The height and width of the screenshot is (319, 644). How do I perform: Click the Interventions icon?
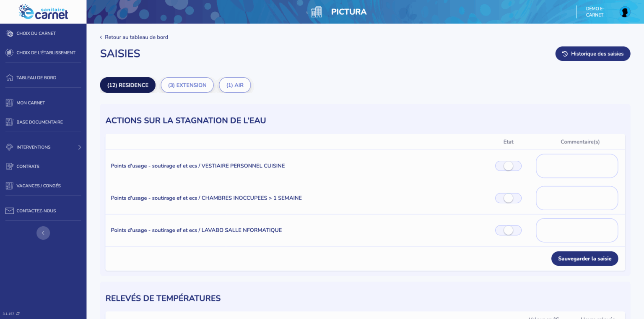click(x=9, y=147)
